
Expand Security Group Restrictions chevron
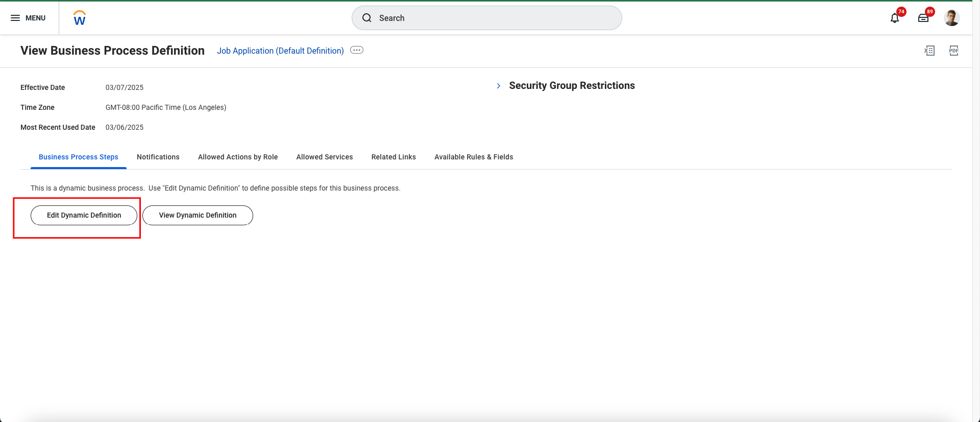click(x=499, y=86)
